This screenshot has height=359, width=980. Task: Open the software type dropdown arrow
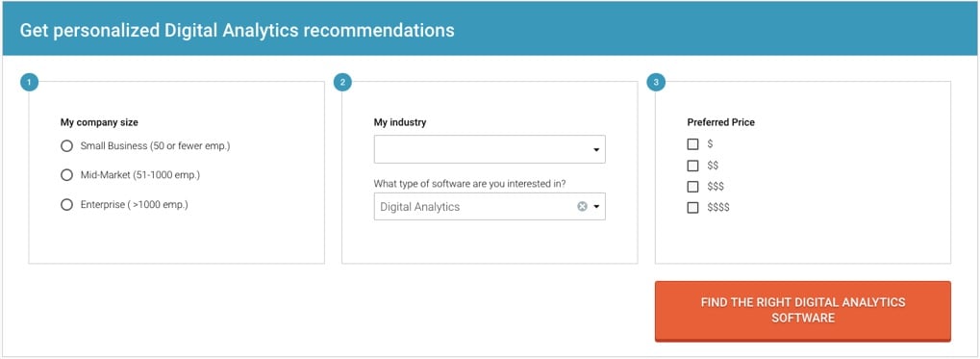tap(596, 206)
